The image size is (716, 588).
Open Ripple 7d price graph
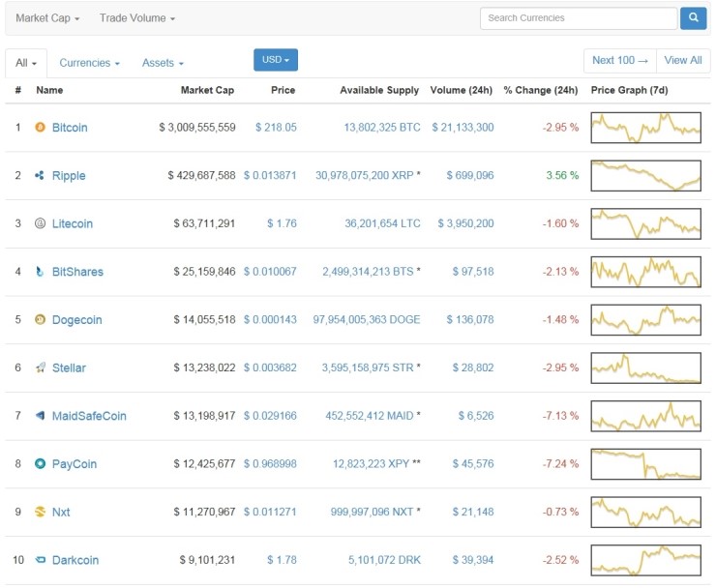(645, 175)
